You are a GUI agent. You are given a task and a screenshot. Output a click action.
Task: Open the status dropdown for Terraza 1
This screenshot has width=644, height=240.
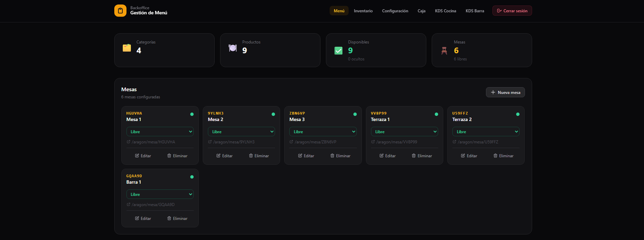pyautogui.click(x=405, y=132)
